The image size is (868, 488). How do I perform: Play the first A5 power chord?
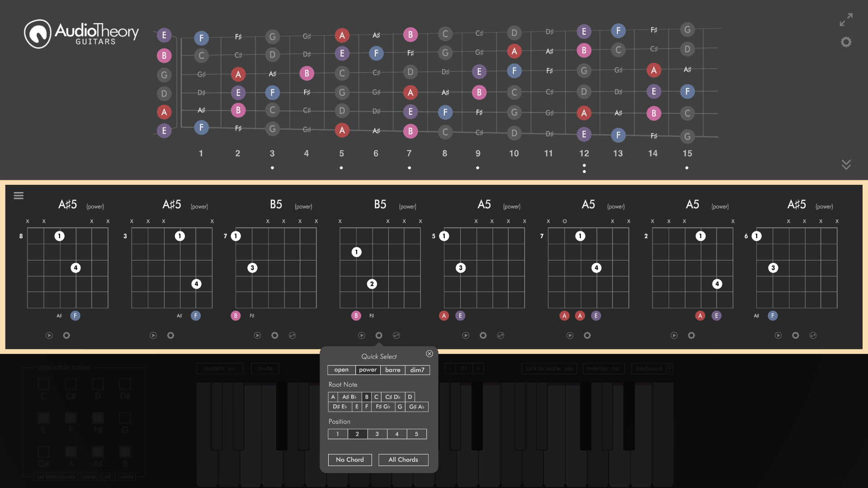(x=466, y=335)
